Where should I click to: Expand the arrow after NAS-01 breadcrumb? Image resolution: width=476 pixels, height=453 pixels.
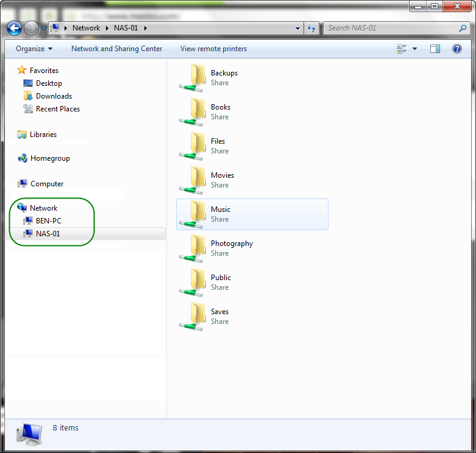click(x=146, y=28)
